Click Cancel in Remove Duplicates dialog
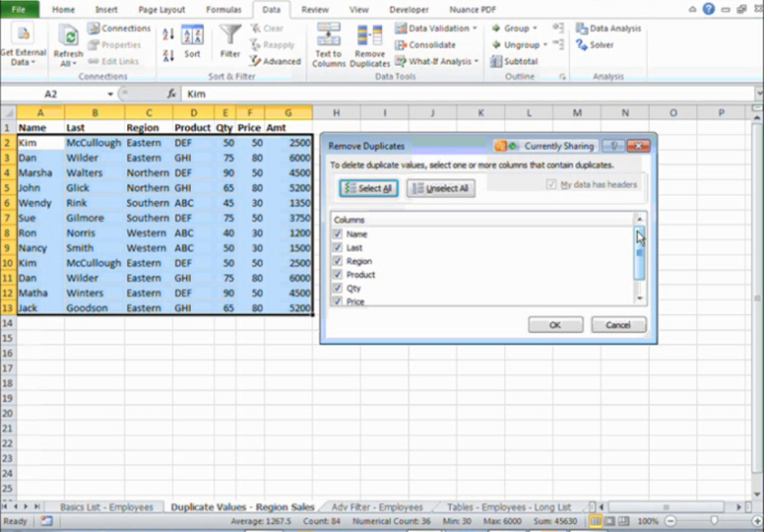Image resolution: width=764 pixels, height=532 pixels. click(619, 325)
